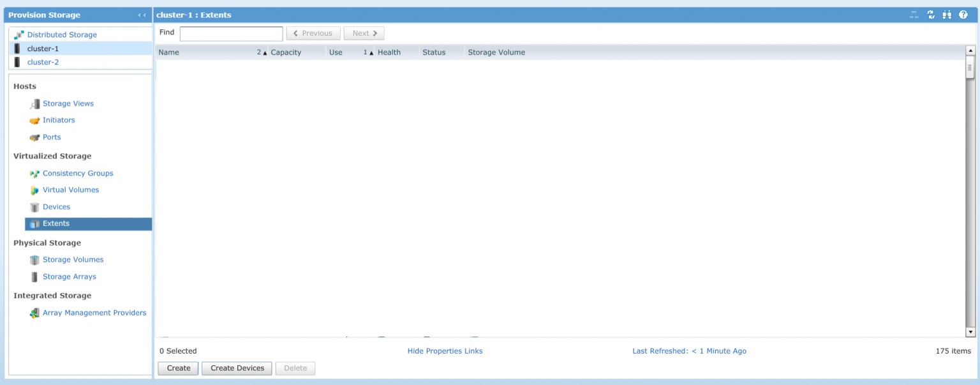The image size is (980, 385).
Task: Sort by the Capacity column
Action: point(285,52)
